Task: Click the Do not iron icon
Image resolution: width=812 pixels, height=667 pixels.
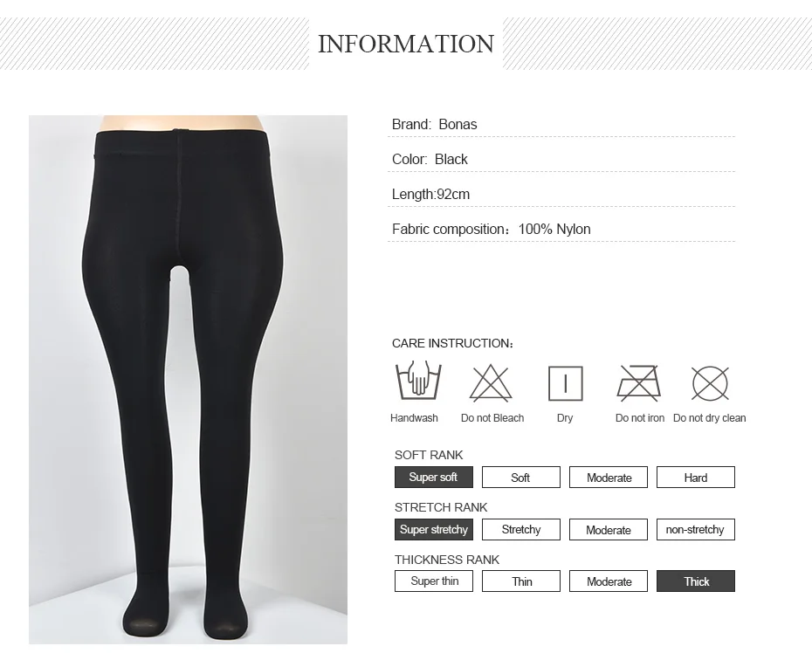Action: tap(639, 383)
